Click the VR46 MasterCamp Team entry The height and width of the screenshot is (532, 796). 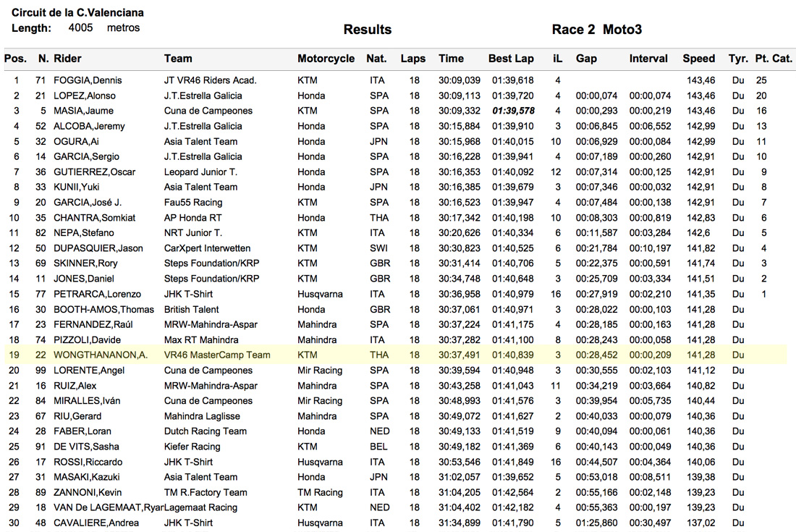pyautogui.click(x=217, y=355)
